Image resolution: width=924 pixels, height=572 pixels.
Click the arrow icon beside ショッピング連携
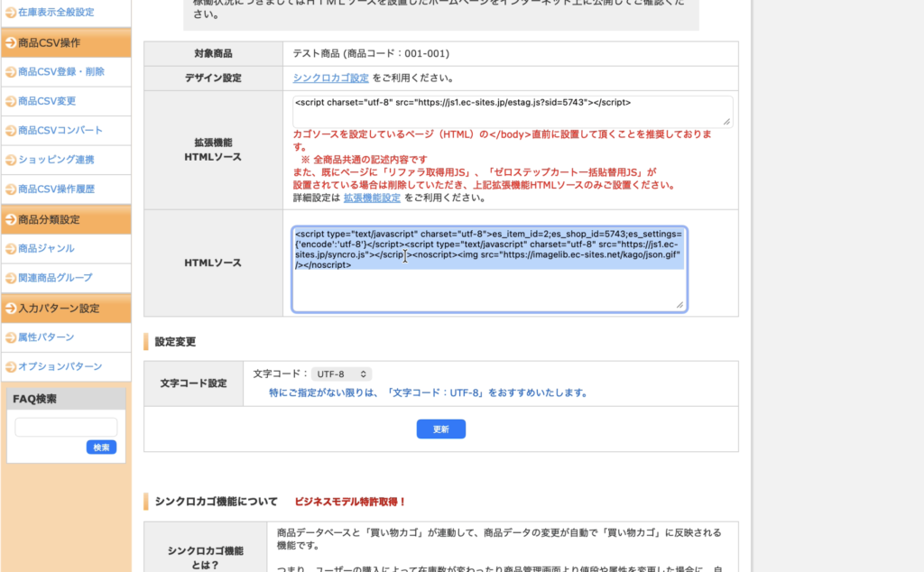pos(11,160)
